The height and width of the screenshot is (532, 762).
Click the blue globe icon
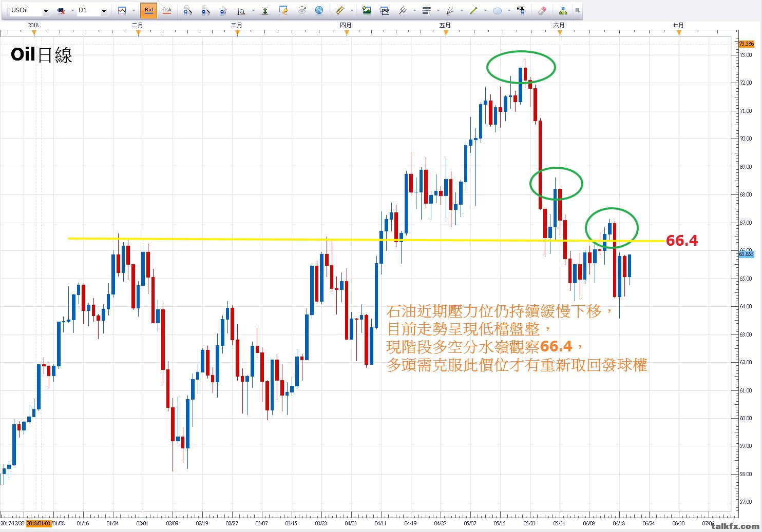319,10
